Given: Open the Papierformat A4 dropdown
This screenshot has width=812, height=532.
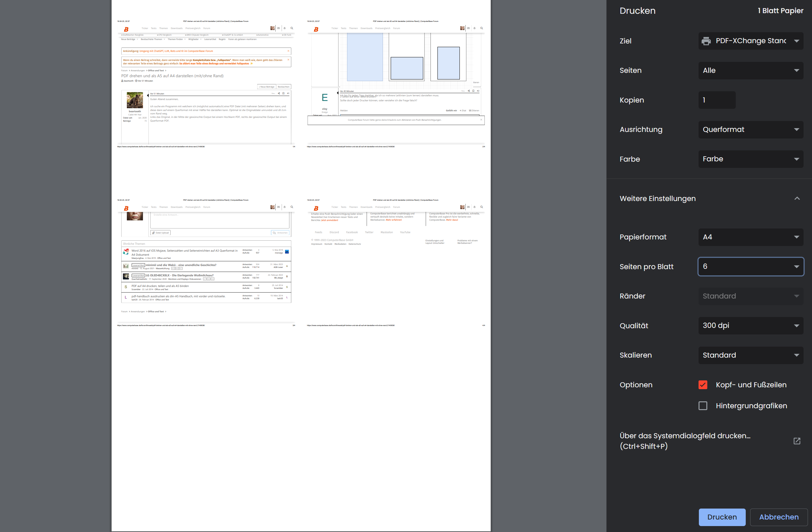Looking at the screenshot, I should 750,237.
